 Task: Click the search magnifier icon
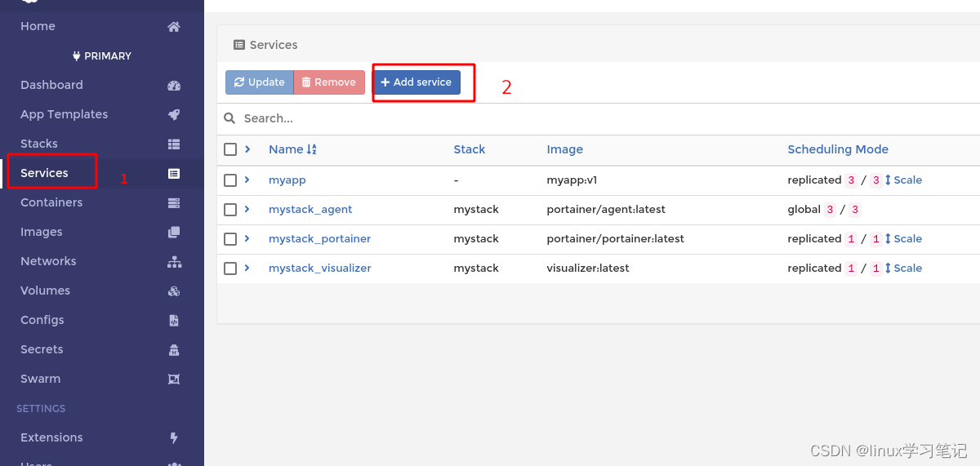click(x=230, y=118)
